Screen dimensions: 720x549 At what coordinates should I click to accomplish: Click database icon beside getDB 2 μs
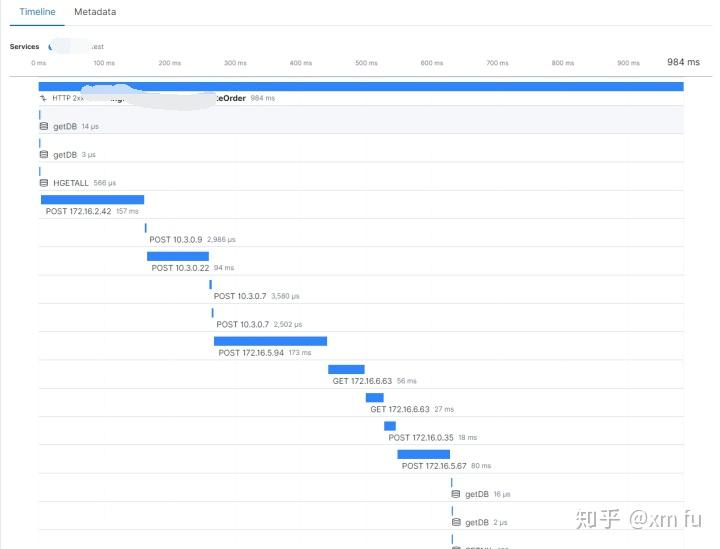click(x=455, y=522)
